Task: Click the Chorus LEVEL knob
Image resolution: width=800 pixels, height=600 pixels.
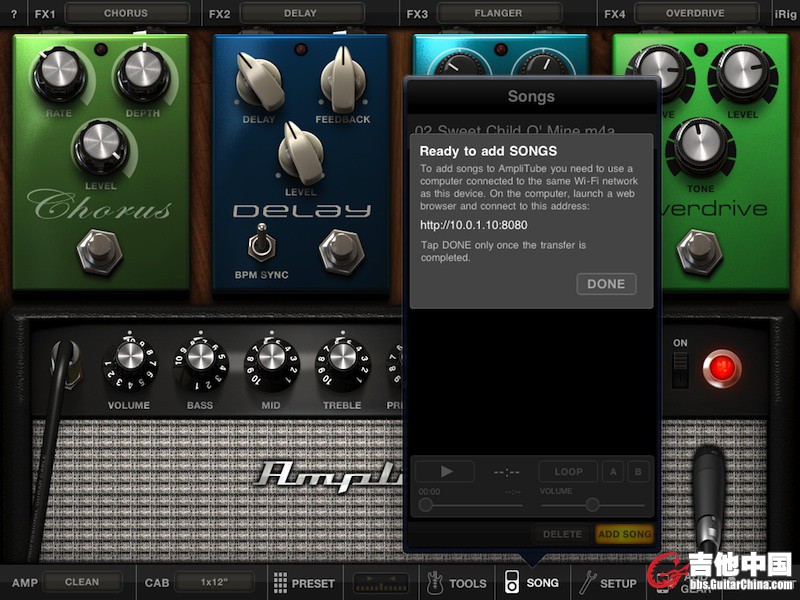Action: pos(101,146)
